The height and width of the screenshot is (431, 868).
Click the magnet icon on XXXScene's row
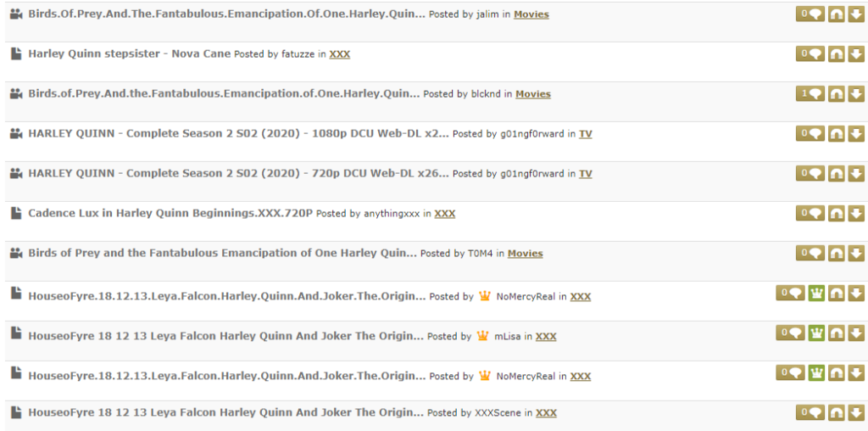836,413
